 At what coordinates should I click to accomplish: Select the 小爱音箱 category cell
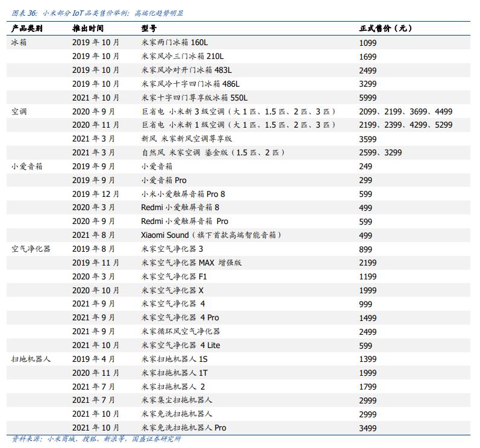click(26, 166)
